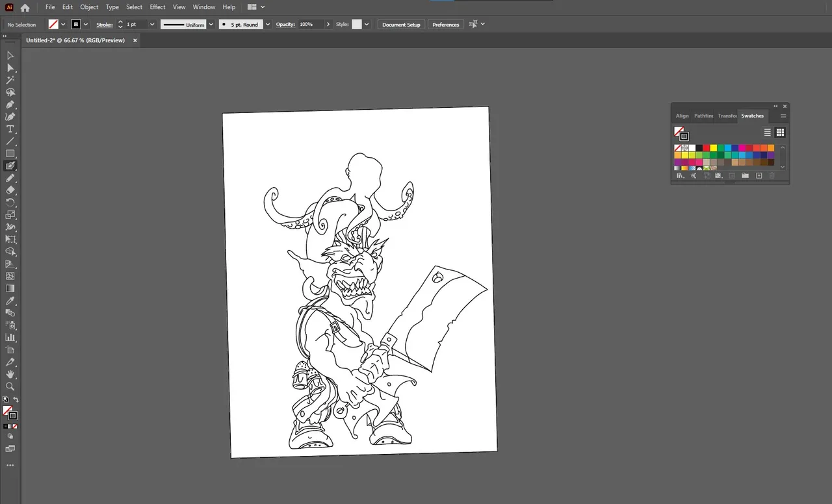The width and height of the screenshot is (832, 504).
Task: Select the Shape Builder tool
Action: pos(10,252)
